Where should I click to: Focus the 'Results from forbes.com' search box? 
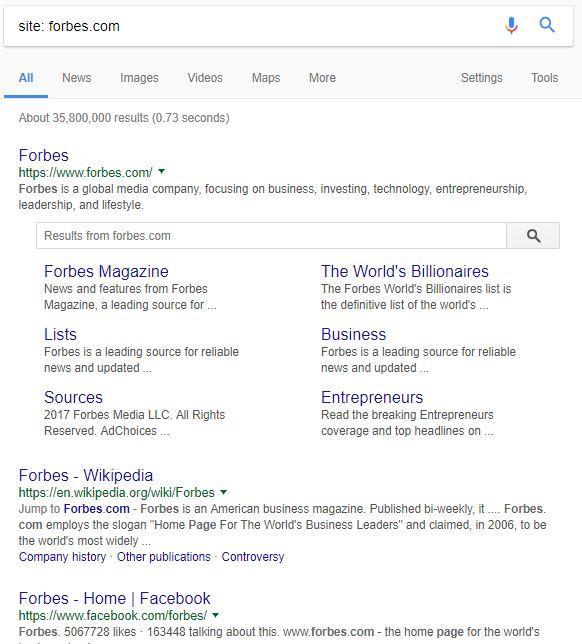[x=271, y=236]
